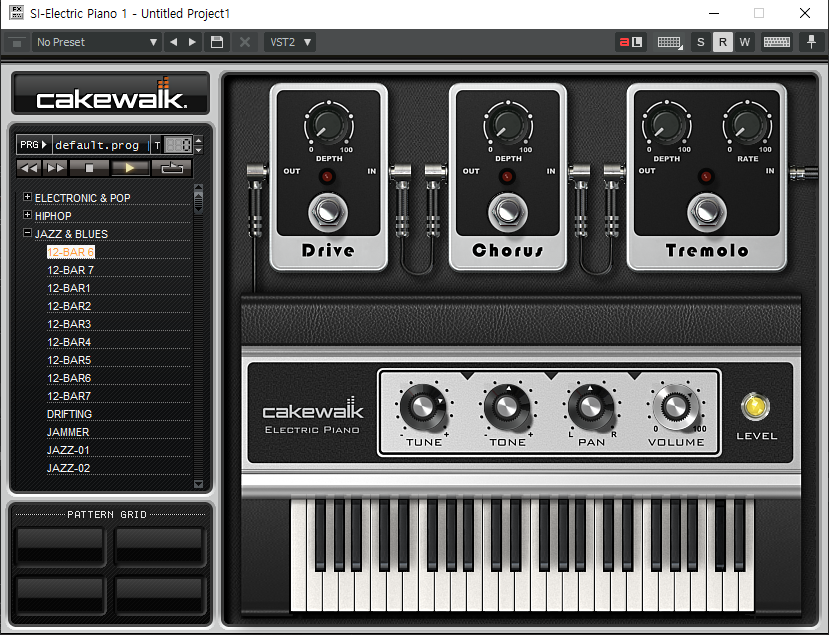Click the TONE knob
The width and height of the screenshot is (829, 635).
coord(506,407)
